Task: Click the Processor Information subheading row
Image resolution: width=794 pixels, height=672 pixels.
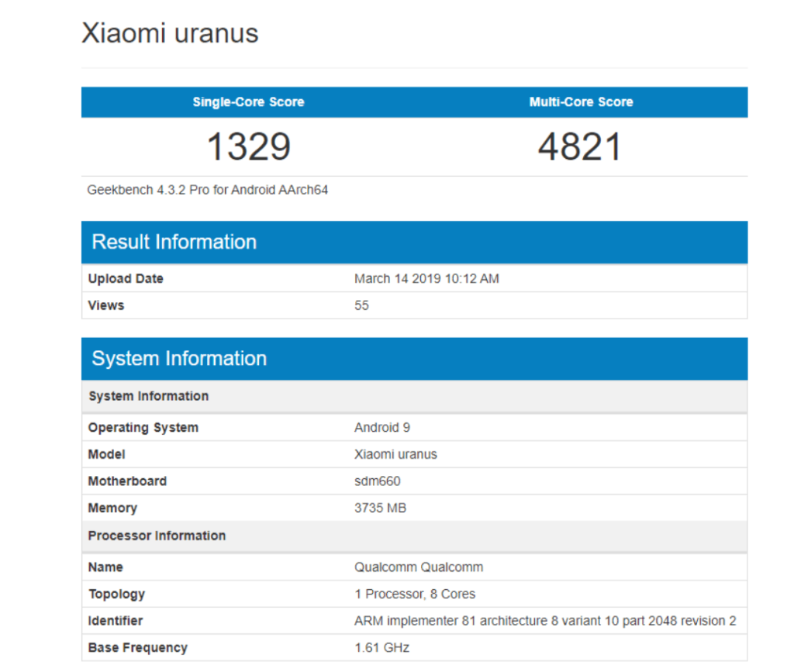Action: (157, 536)
